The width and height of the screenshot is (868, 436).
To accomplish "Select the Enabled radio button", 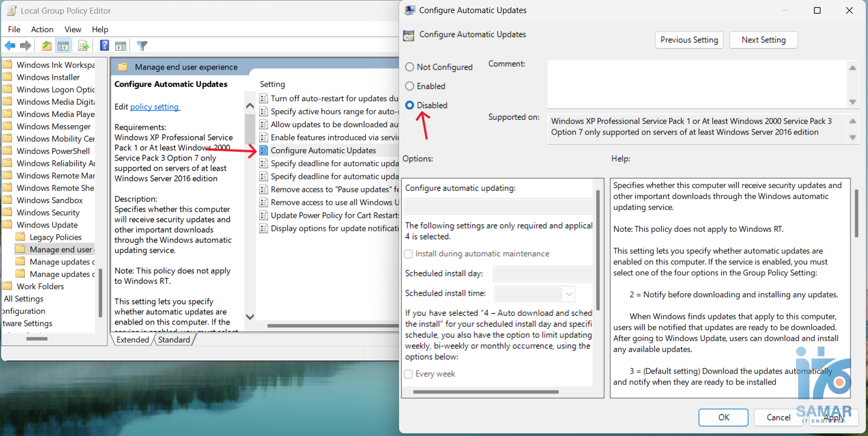I will click(409, 86).
